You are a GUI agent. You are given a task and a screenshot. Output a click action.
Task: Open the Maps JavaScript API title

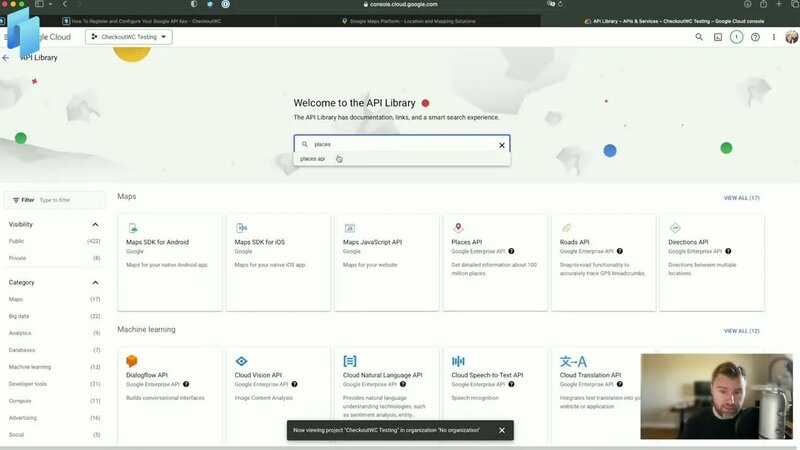[372, 242]
